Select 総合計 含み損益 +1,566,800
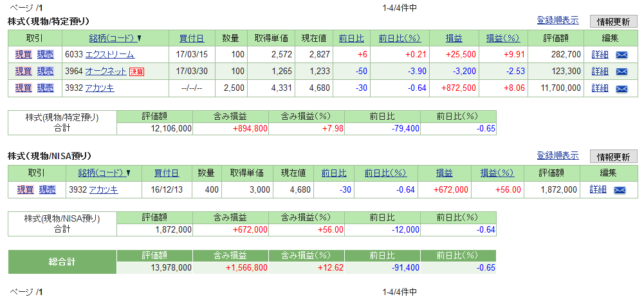 coord(231,268)
